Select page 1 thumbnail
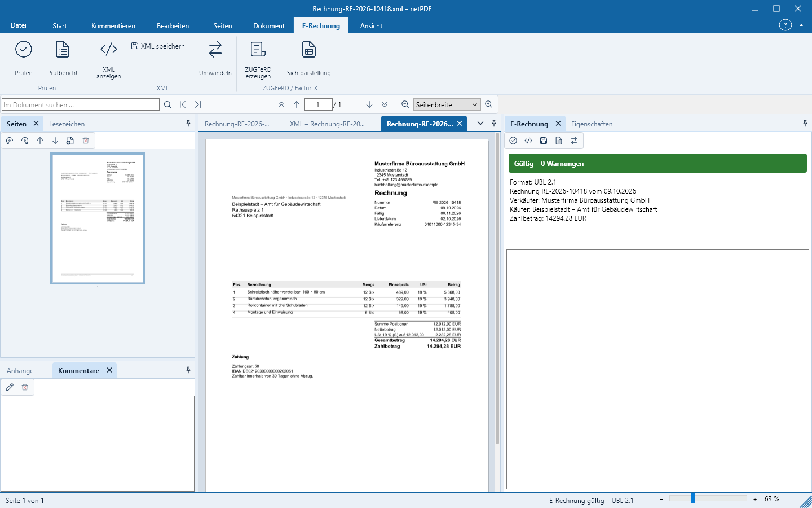The width and height of the screenshot is (812, 508). [98, 218]
